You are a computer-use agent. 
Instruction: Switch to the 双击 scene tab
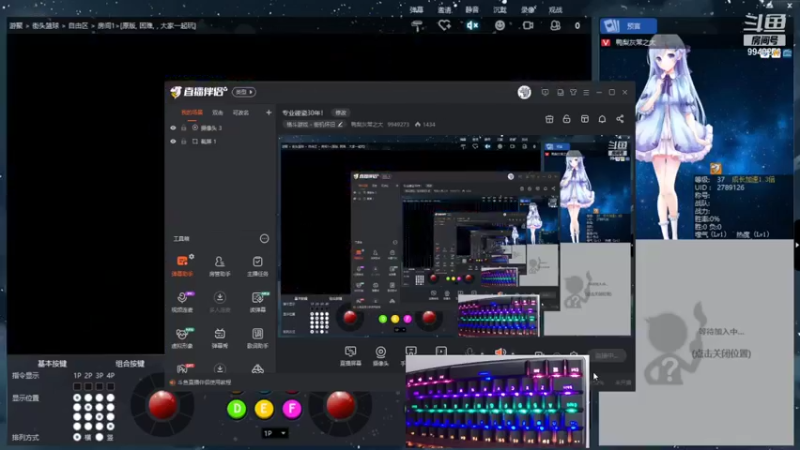218,112
